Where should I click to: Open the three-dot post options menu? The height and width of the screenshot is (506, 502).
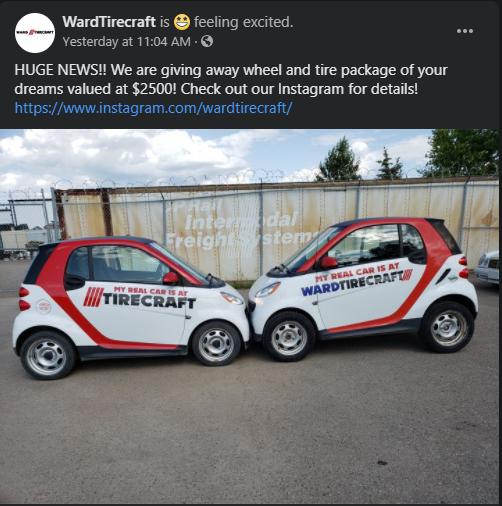pos(465,31)
